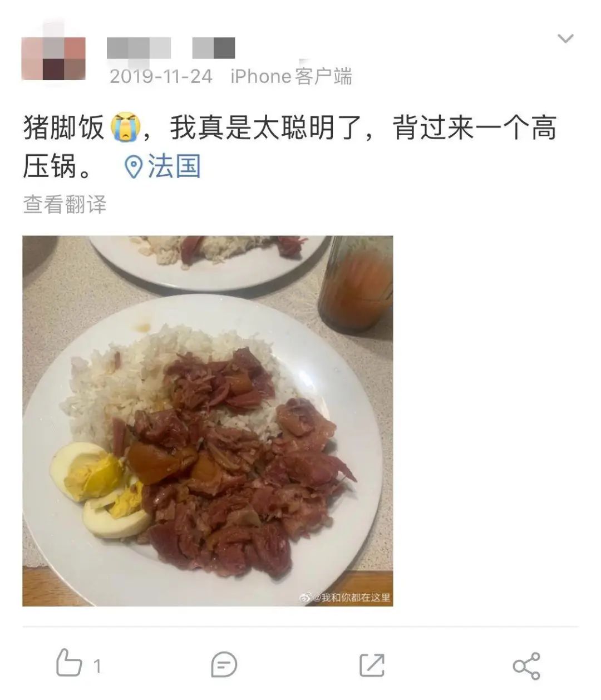Click the @我和你都在这里 watermark text
The width and height of the screenshot is (601, 700).
(x=351, y=598)
